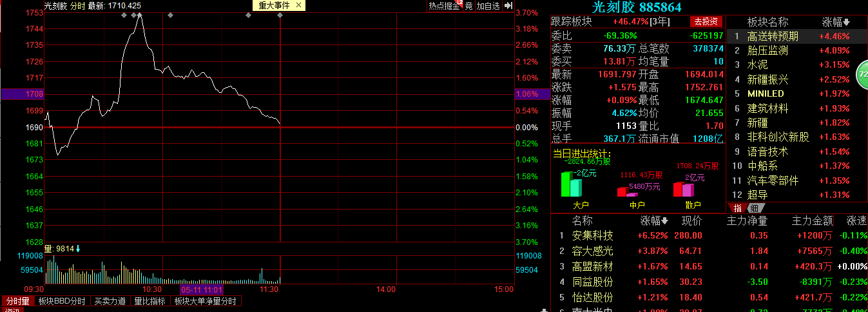Click the 散户 bar chart icon
The image size is (868, 312).
(x=684, y=189)
